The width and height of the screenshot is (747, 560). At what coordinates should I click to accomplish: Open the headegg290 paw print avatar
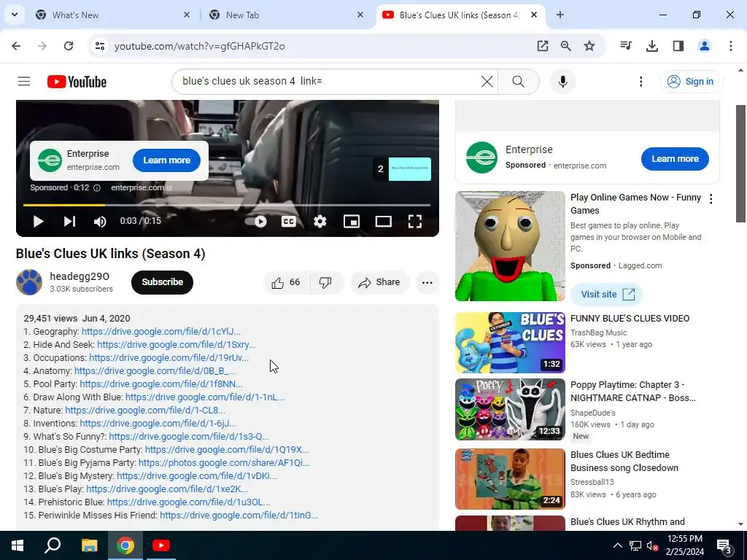point(29,282)
